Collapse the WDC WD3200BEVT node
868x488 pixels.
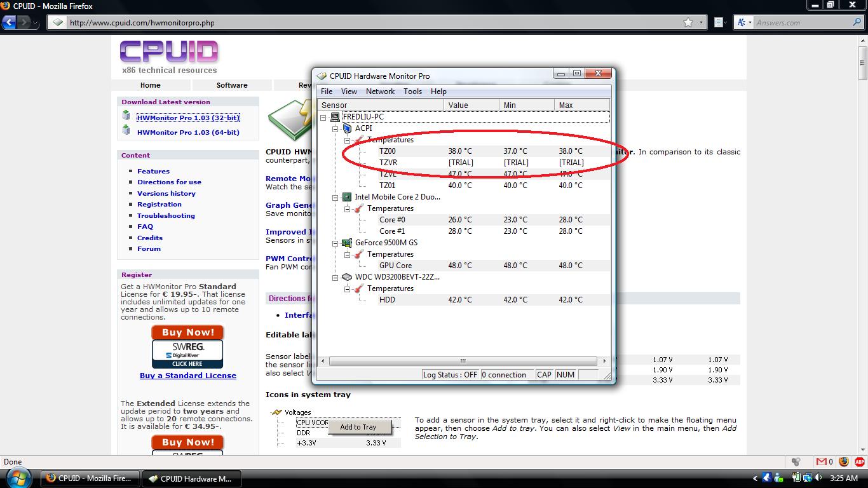pos(335,277)
